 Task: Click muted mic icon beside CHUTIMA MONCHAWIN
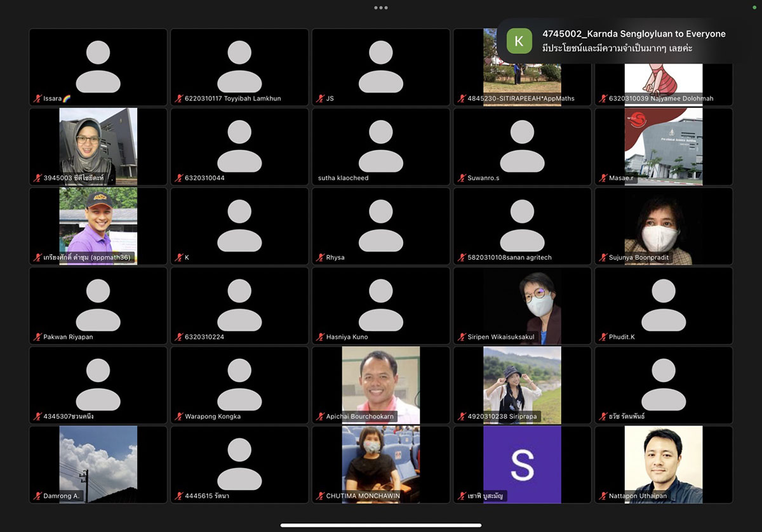(x=321, y=496)
